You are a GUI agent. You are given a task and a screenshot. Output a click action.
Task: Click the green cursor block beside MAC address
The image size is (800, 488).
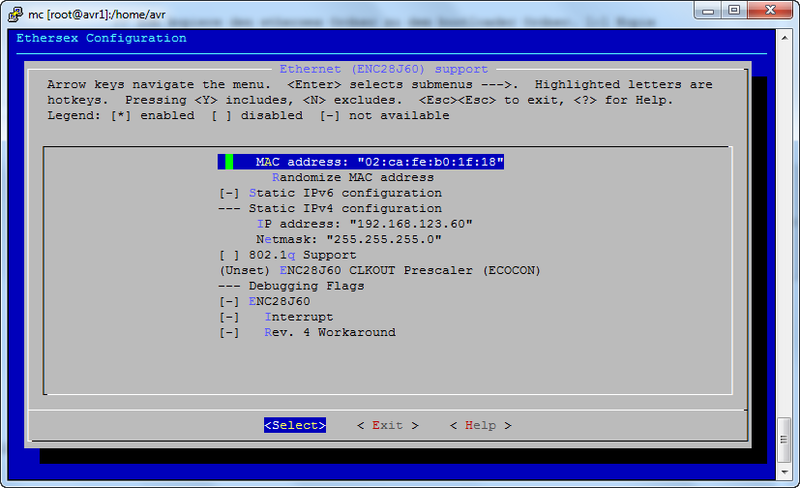point(229,162)
